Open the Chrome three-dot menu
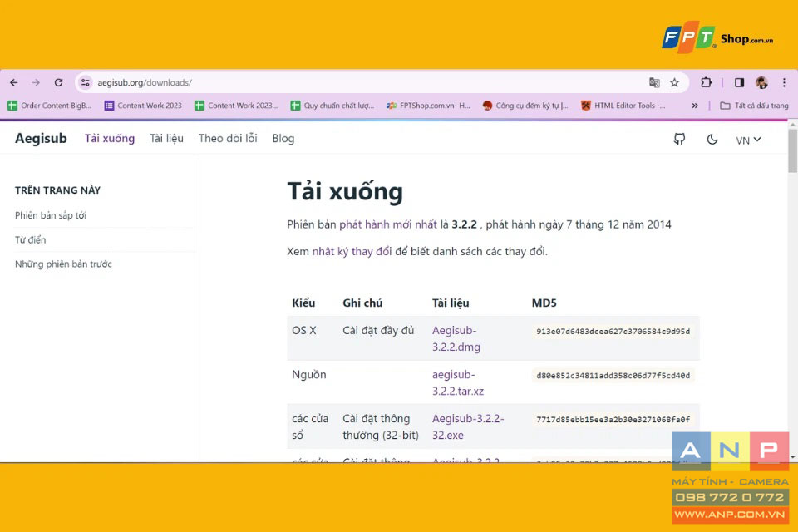 (784, 82)
